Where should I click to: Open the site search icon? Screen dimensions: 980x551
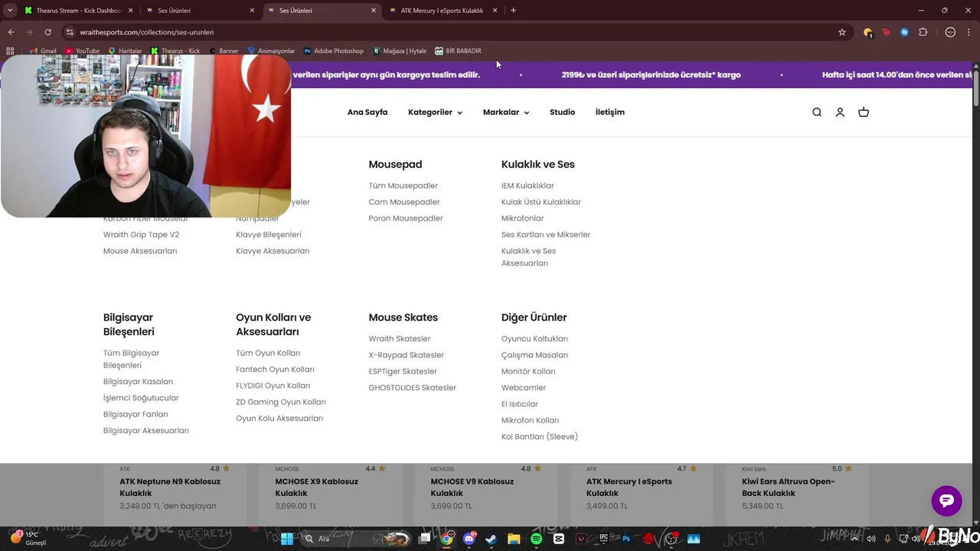(817, 112)
